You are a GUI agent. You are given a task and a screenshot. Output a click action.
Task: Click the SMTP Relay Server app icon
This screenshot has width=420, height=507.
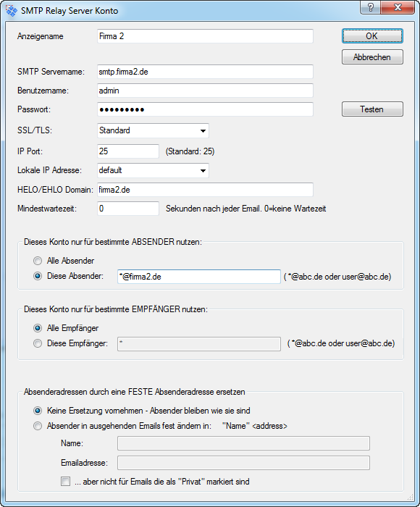tap(12, 10)
